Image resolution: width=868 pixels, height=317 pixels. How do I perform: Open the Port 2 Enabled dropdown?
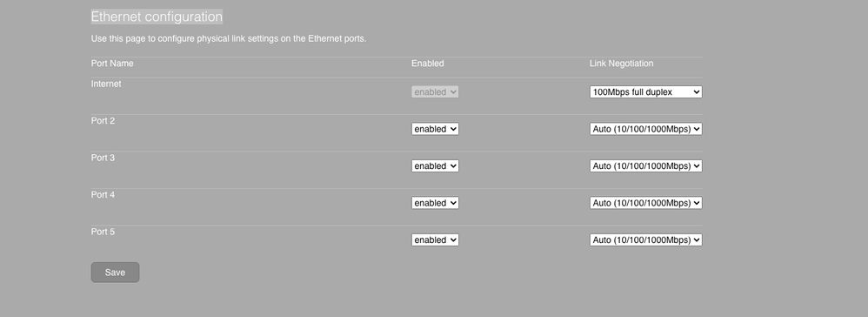(435, 129)
